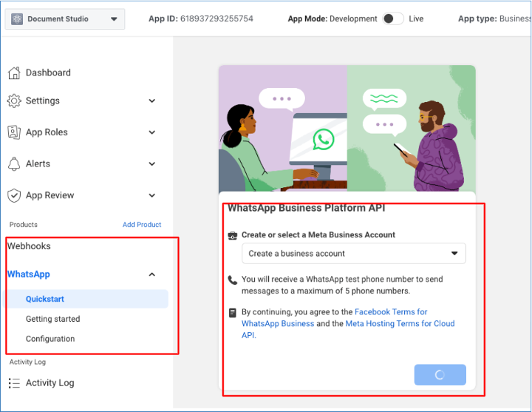The height and width of the screenshot is (412, 532).
Task: Expand the App Review section chevron
Action: point(152,195)
